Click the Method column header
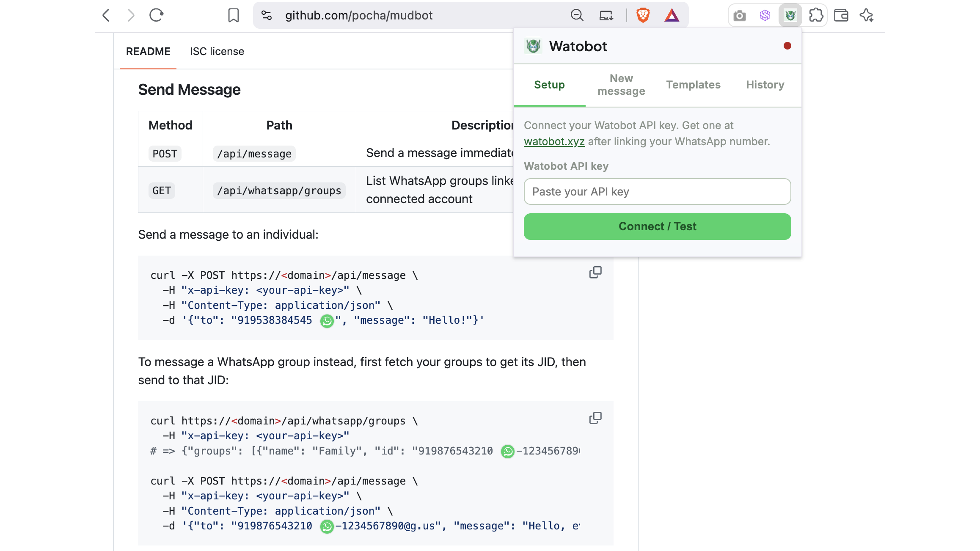This screenshot has height=551, width=980. (171, 125)
